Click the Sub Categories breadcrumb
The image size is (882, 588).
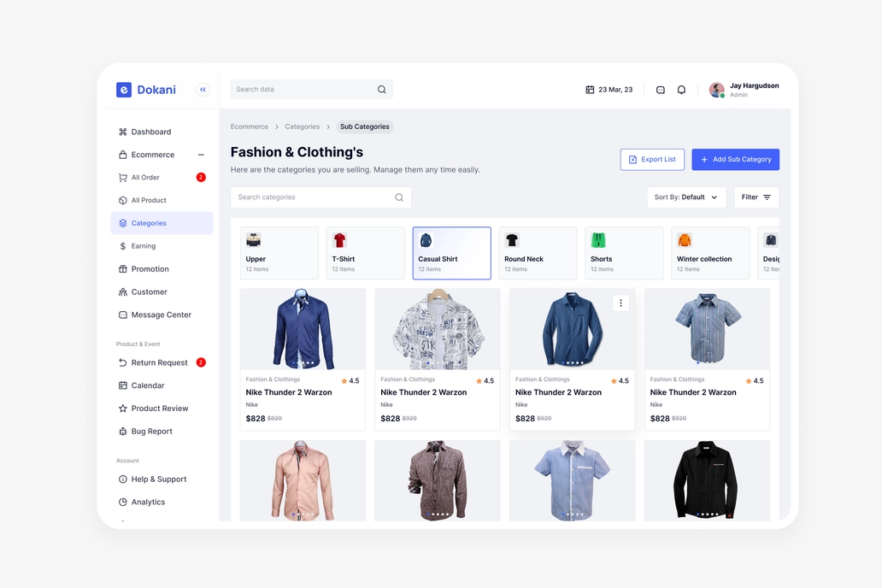[x=364, y=126]
